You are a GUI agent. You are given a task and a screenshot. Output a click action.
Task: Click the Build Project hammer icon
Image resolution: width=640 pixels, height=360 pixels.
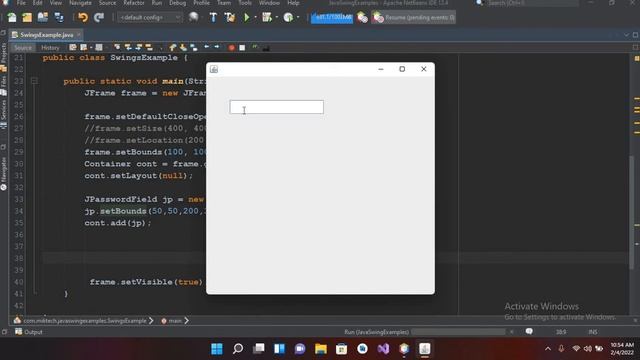click(213, 18)
